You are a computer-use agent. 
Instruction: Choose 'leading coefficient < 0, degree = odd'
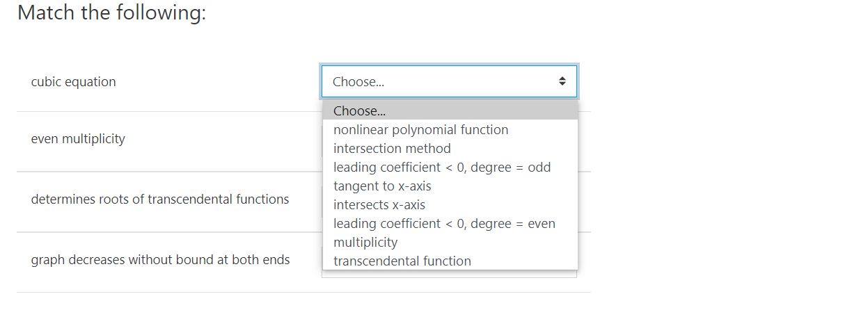point(442,168)
